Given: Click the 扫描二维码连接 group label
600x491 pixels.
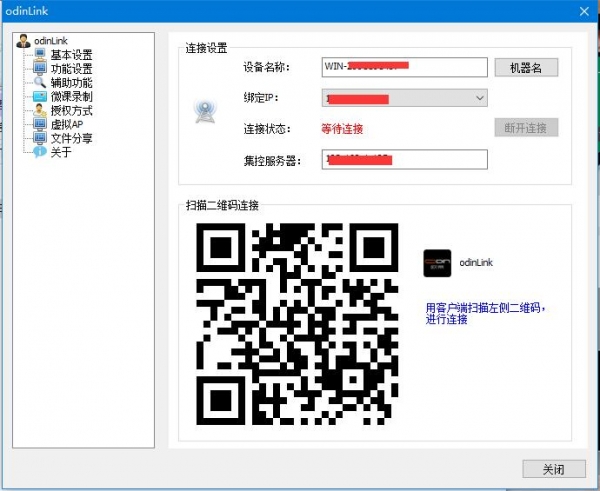Looking at the screenshot, I should tap(222, 206).
